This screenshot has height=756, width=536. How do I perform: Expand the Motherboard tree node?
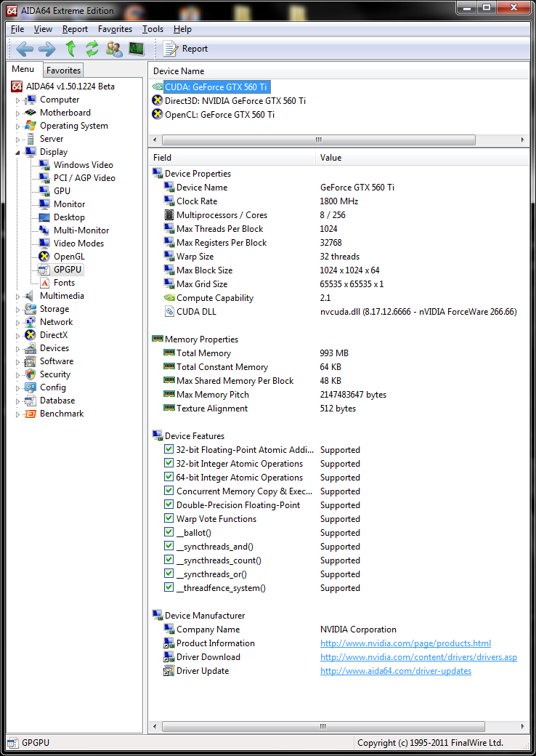tap(18, 113)
